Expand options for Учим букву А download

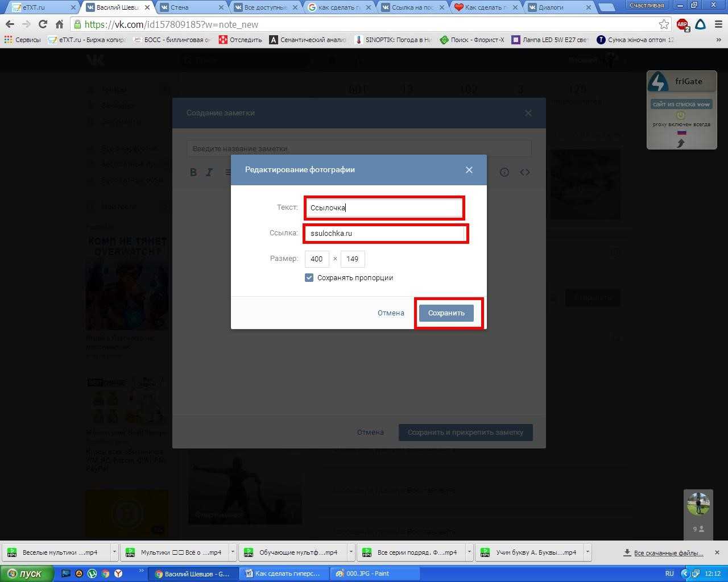[588, 552]
